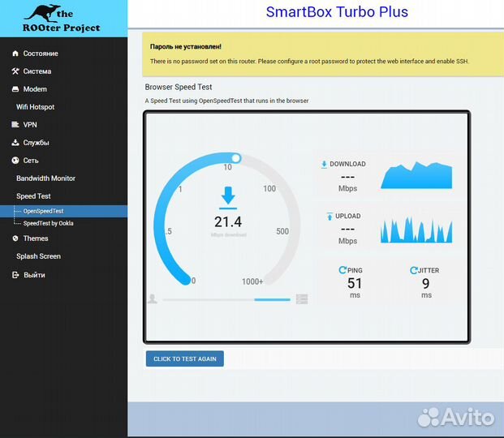This screenshot has height=438, width=504.
Task: Click the DOWNLOAD arrow icon
Action: [x=324, y=164]
